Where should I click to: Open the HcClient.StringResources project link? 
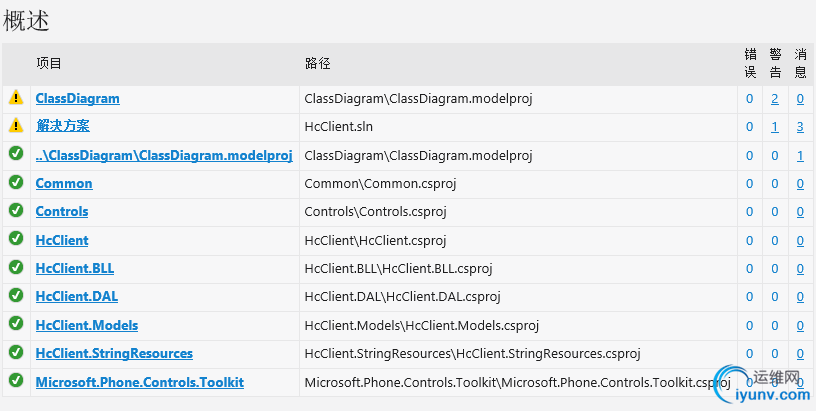click(114, 353)
